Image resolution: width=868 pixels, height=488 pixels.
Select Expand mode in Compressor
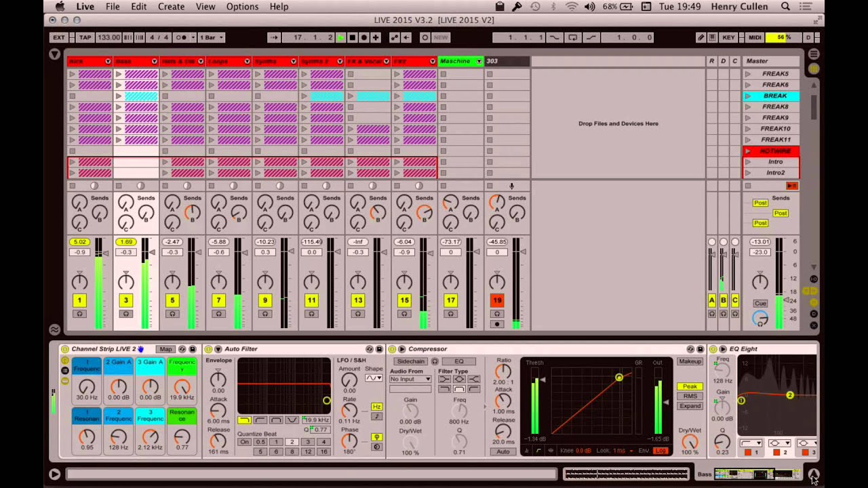pyautogui.click(x=690, y=406)
